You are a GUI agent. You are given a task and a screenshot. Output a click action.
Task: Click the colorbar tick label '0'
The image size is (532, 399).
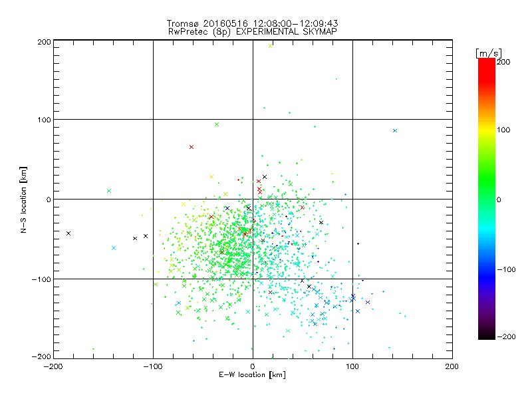(x=499, y=199)
